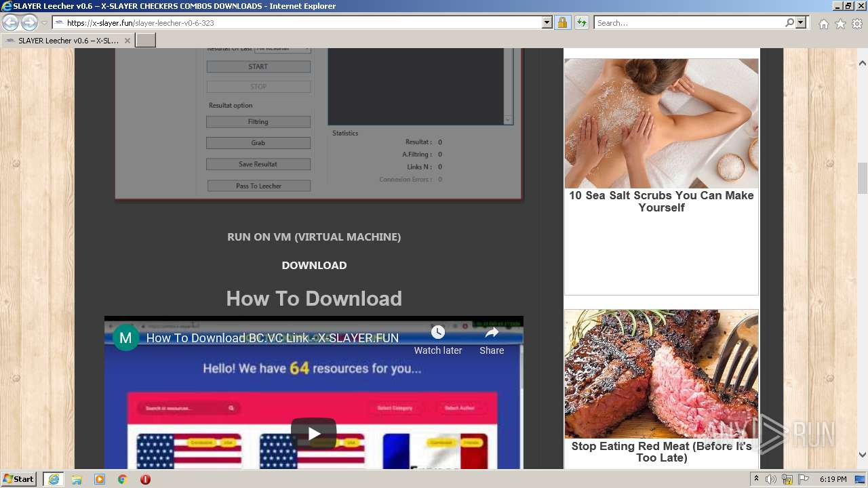Go back with the browser Back arrow
868x488 pixels.
pyautogui.click(x=10, y=23)
